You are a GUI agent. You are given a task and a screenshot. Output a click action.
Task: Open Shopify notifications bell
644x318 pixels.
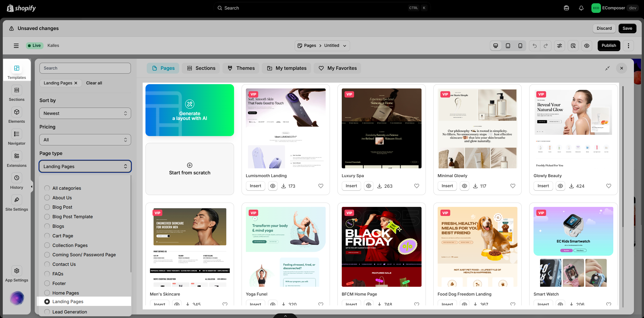pyautogui.click(x=581, y=8)
